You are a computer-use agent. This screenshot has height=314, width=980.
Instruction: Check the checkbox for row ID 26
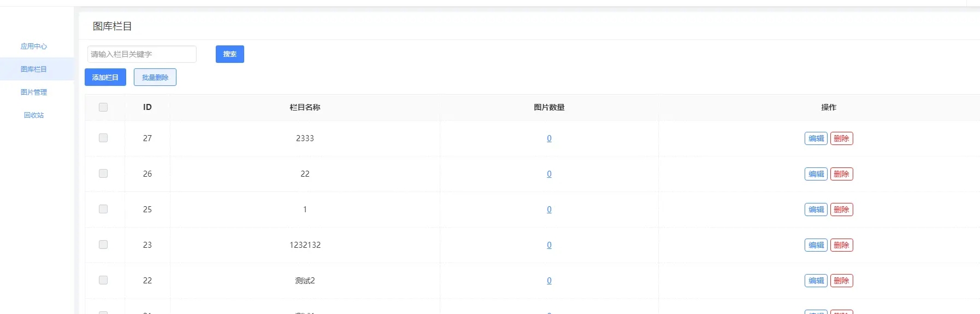pos(103,173)
